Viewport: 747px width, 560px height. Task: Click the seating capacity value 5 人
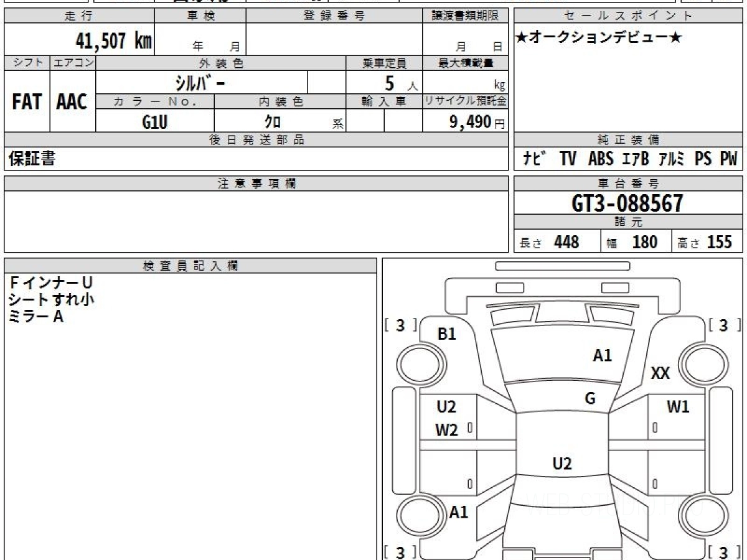401,83
